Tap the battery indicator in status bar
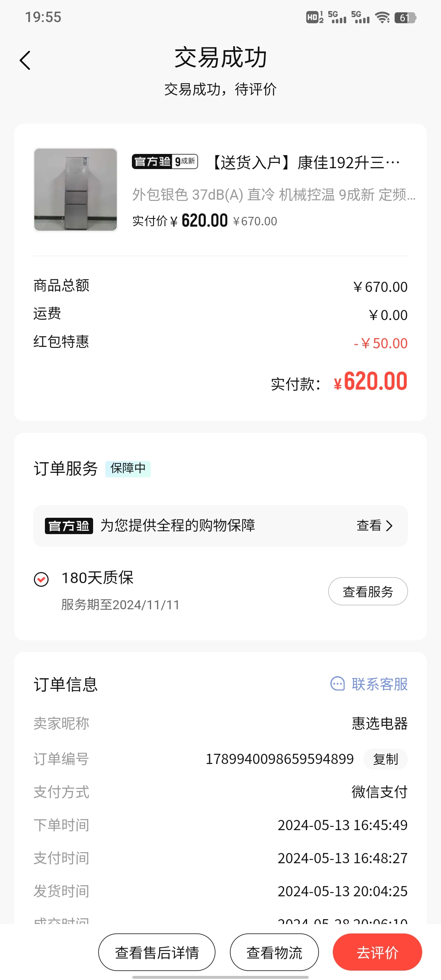Viewport: 441px width, 980px height. point(405,18)
